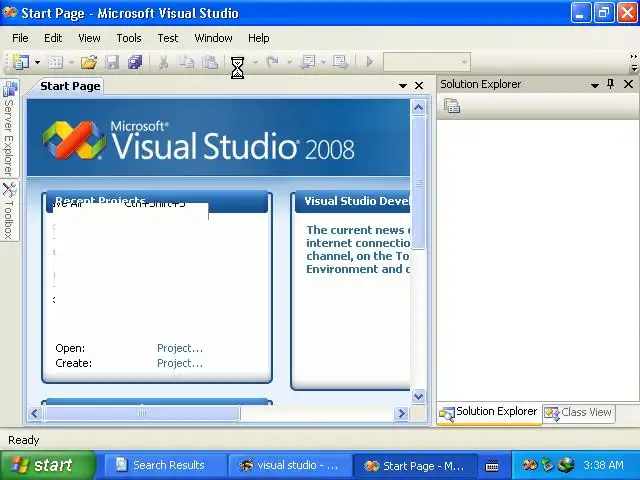Click the Visual Studio 2008 logo banner

click(218, 138)
